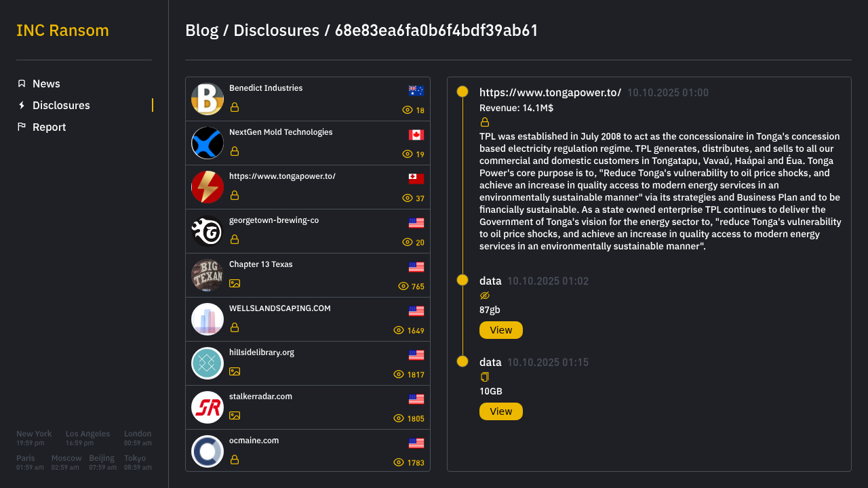
Task: Open the News section
Action: (x=46, y=83)
